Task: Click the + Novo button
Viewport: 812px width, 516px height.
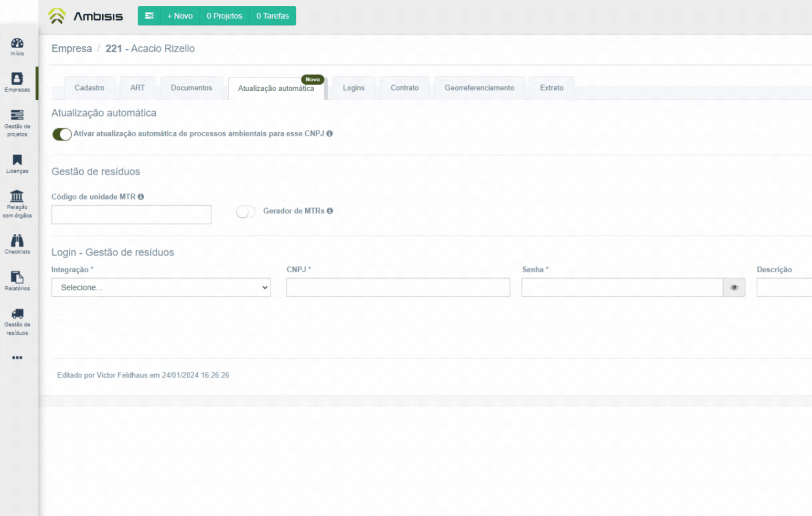Action: (180, 16)
